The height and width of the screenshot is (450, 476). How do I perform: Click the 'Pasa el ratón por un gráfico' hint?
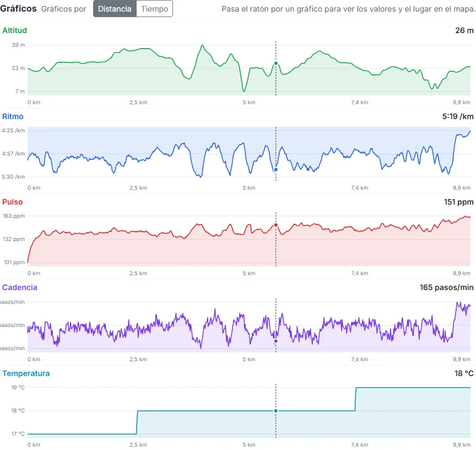348,9
